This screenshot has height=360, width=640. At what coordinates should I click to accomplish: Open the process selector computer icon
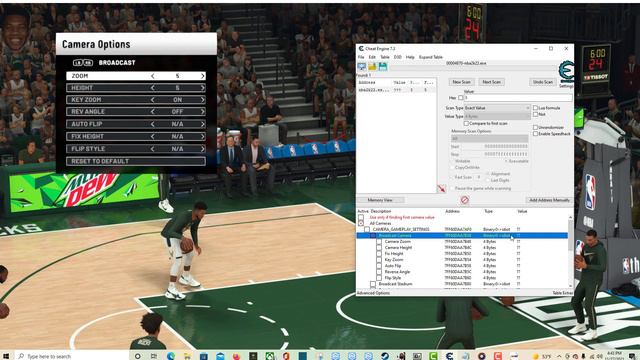pyautogui.click(x=362, y=66)
